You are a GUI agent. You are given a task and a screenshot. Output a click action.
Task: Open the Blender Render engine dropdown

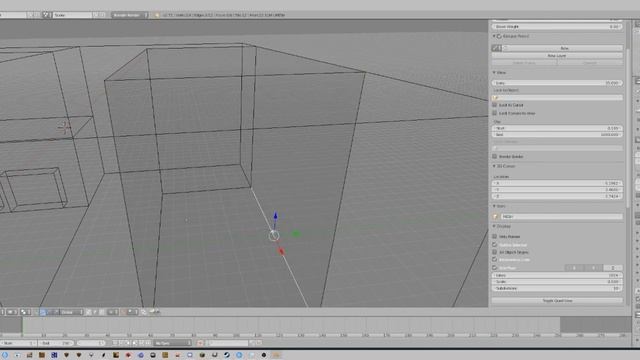(x=130, y=15)
